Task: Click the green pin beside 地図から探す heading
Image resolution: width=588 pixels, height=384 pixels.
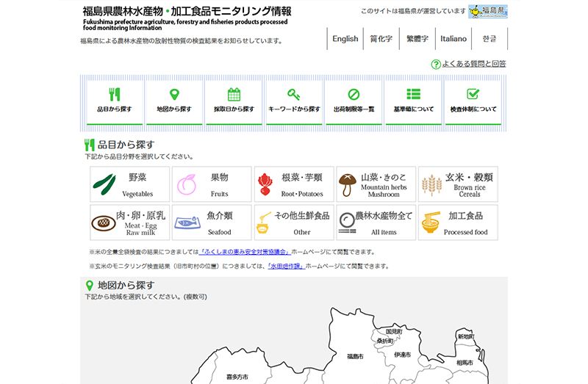Action: (89, 286)
